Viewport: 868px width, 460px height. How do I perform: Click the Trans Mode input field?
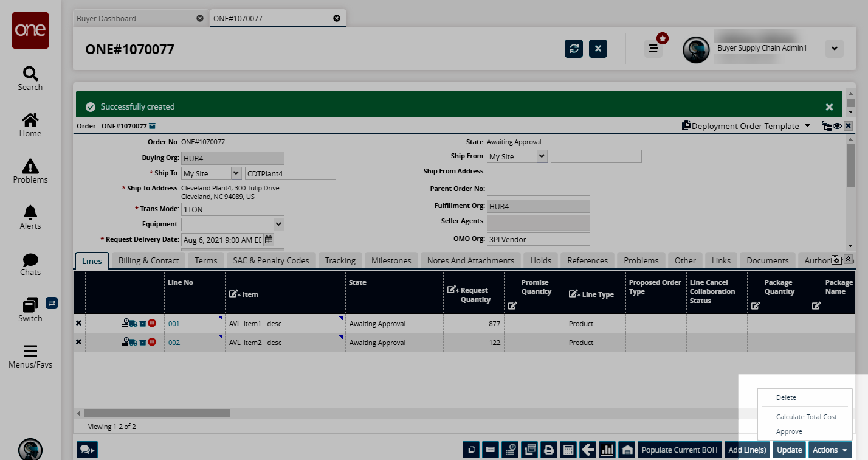pos(232,209)
